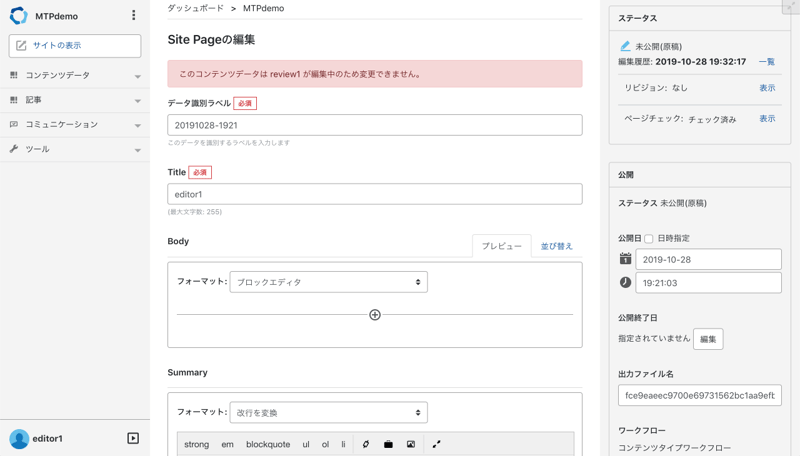Click the play icon beside editor1 user
The height and width of the screenshot is (456, 800).
[x=133, y=438]
